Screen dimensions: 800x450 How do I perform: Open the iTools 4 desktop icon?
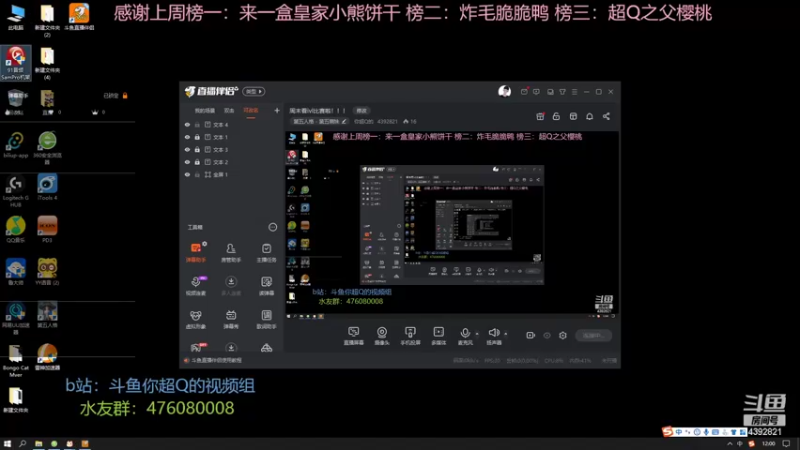point(47,187)
